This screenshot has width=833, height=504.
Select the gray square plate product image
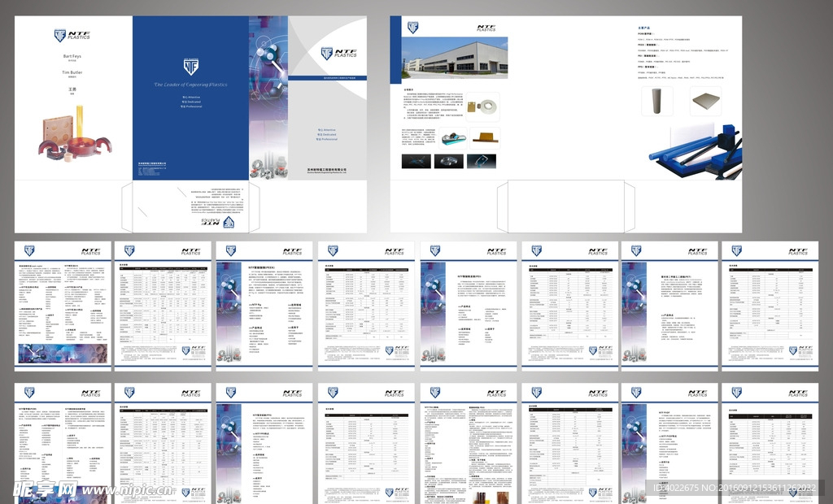tap(705, 101)
